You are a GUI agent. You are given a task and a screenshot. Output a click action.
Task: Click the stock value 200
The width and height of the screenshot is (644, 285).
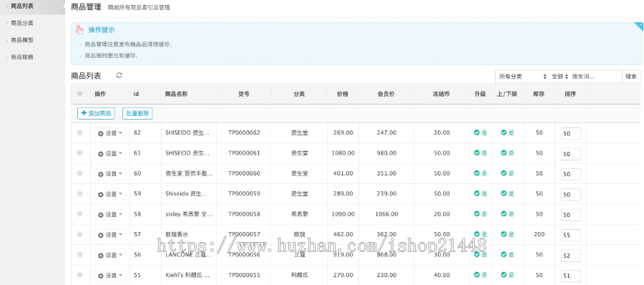(540, 234)
